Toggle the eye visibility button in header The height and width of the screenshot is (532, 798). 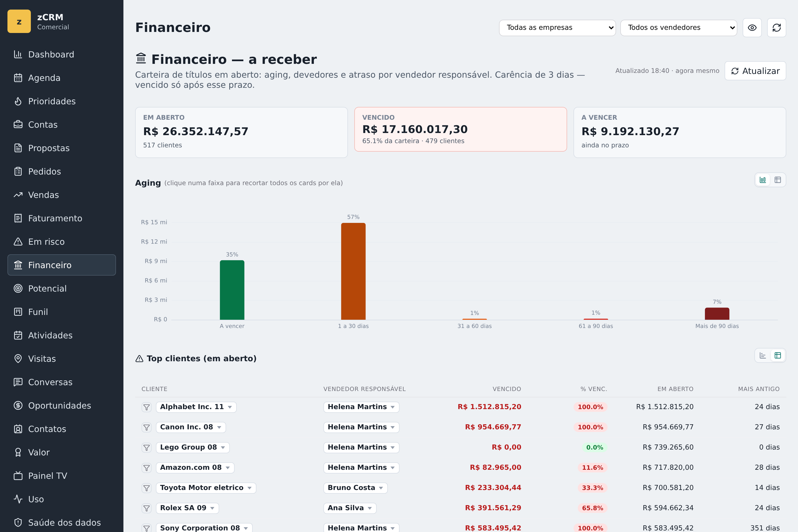click(752, 27)
